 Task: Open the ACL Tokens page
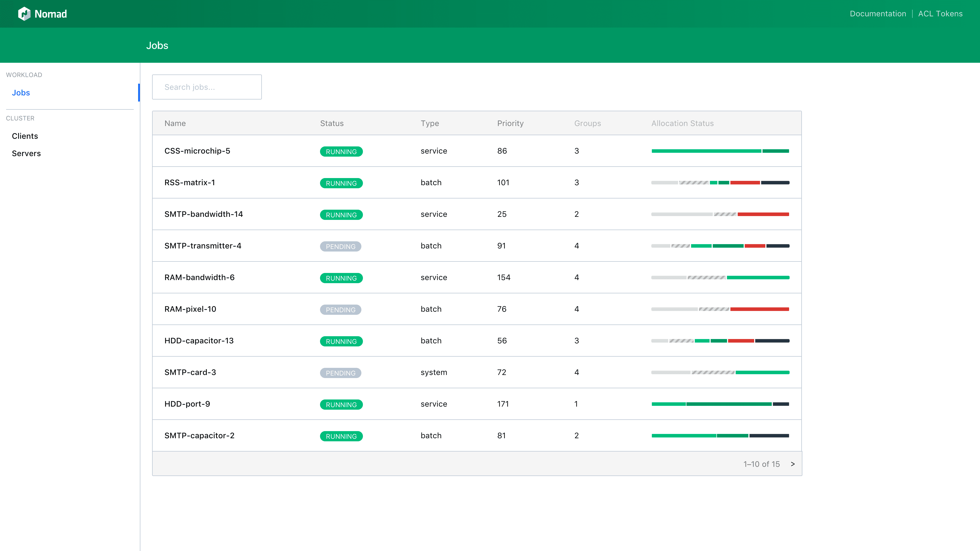pos(940,13)
